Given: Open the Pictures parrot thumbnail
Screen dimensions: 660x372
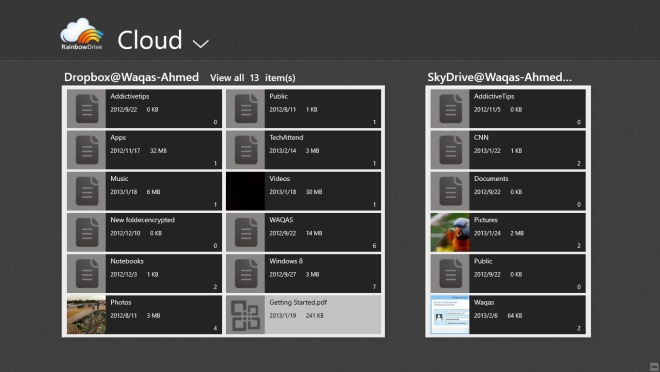Looking at the screenshot, I should 450,232.
